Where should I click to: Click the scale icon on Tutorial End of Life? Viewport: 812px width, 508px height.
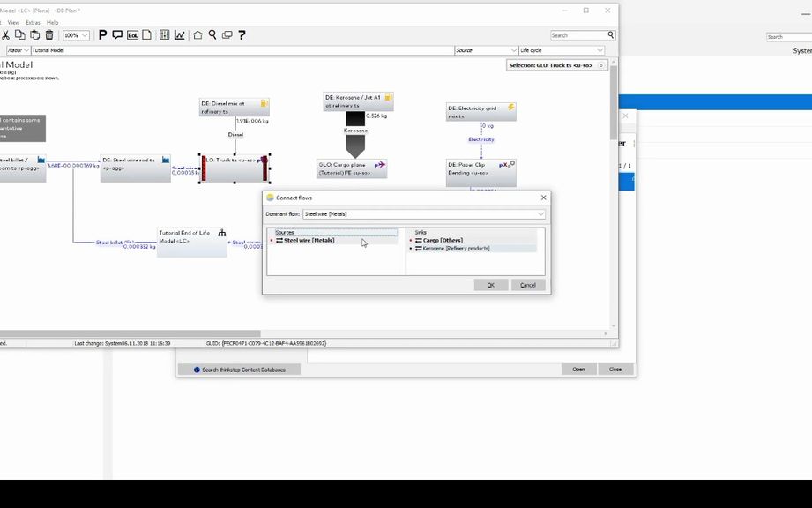point(221,233)
